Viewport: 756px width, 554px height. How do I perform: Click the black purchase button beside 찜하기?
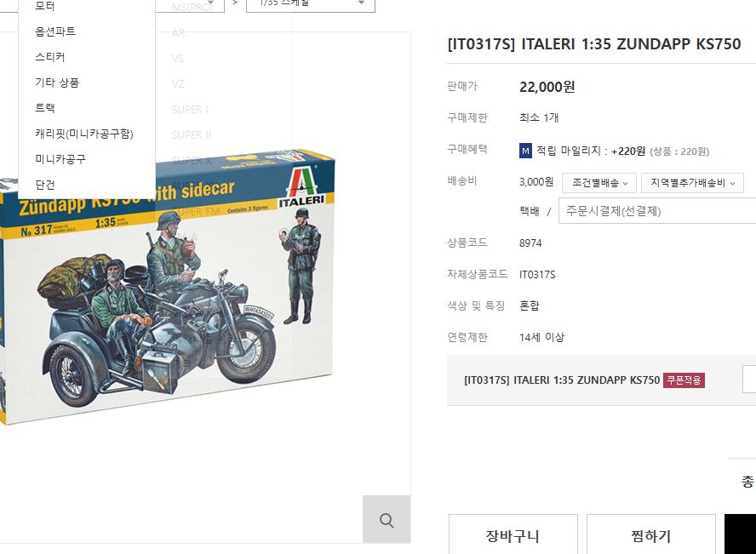[x=740, y=534]
